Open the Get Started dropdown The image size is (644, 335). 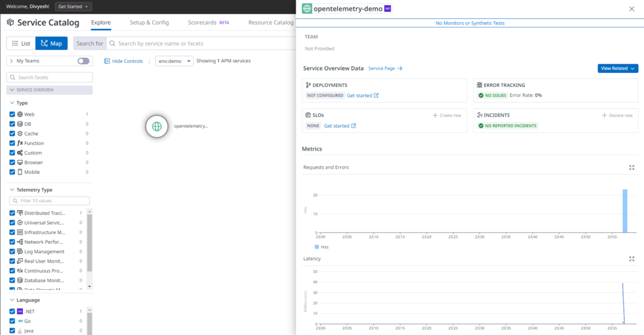point(73,6)
